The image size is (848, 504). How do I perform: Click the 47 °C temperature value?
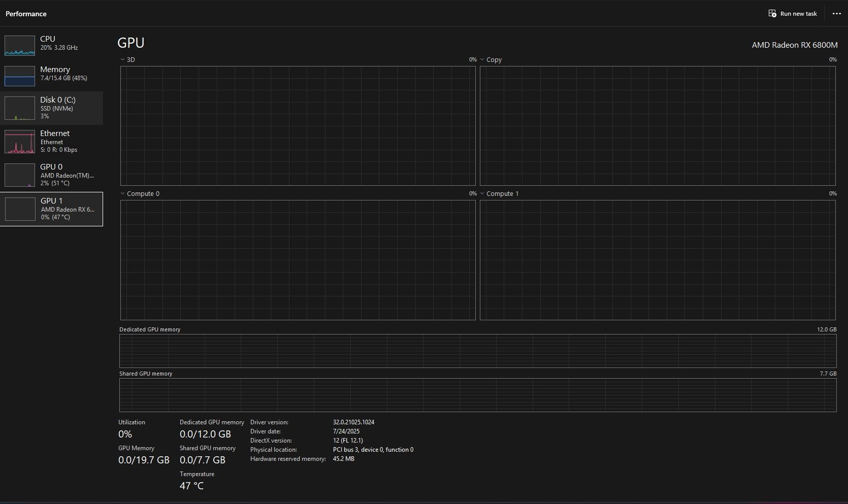(x=191, y=486)
